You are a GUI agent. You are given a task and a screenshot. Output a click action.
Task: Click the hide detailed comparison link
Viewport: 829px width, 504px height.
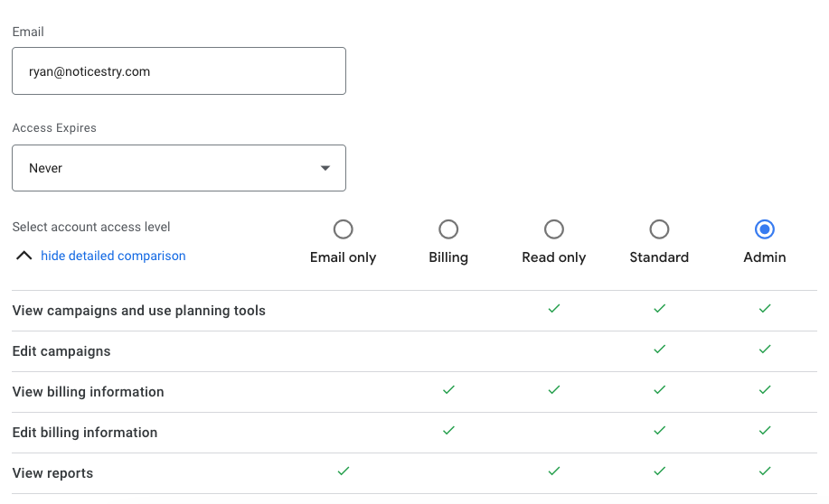[113, 256]
